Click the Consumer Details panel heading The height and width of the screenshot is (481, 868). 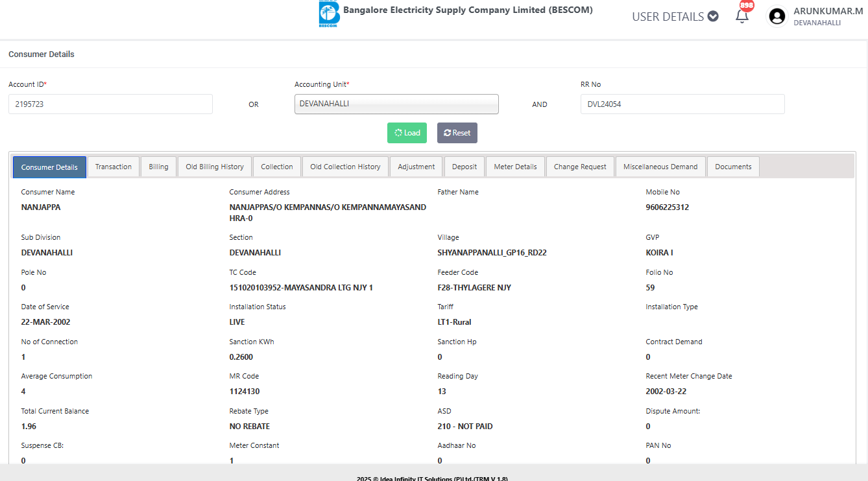coord(42,54)
